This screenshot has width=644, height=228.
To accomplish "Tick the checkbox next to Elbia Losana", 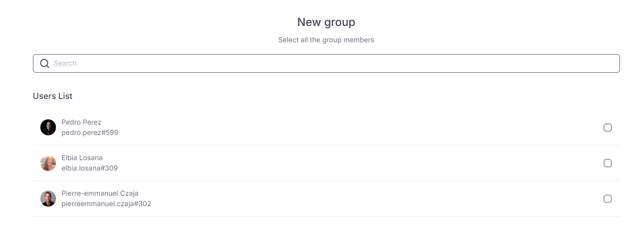I will click(x=607, y=163).
